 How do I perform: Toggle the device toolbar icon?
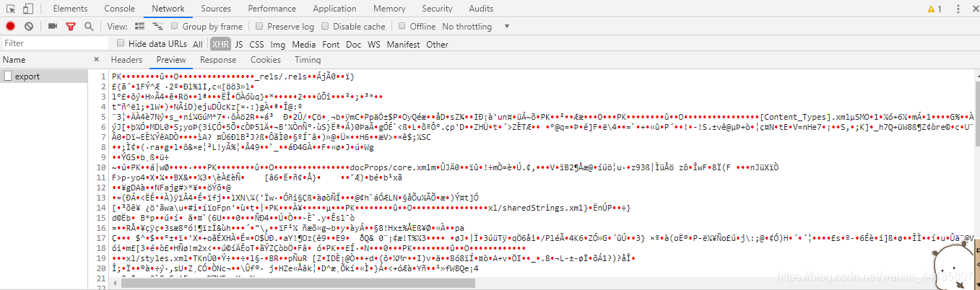[x=28, y=9]
